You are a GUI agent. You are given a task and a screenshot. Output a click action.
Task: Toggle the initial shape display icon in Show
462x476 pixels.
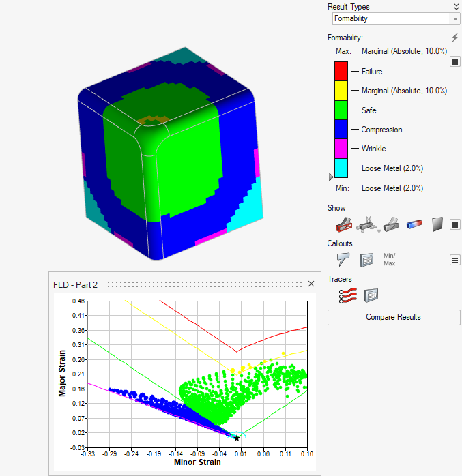[344, 224]
